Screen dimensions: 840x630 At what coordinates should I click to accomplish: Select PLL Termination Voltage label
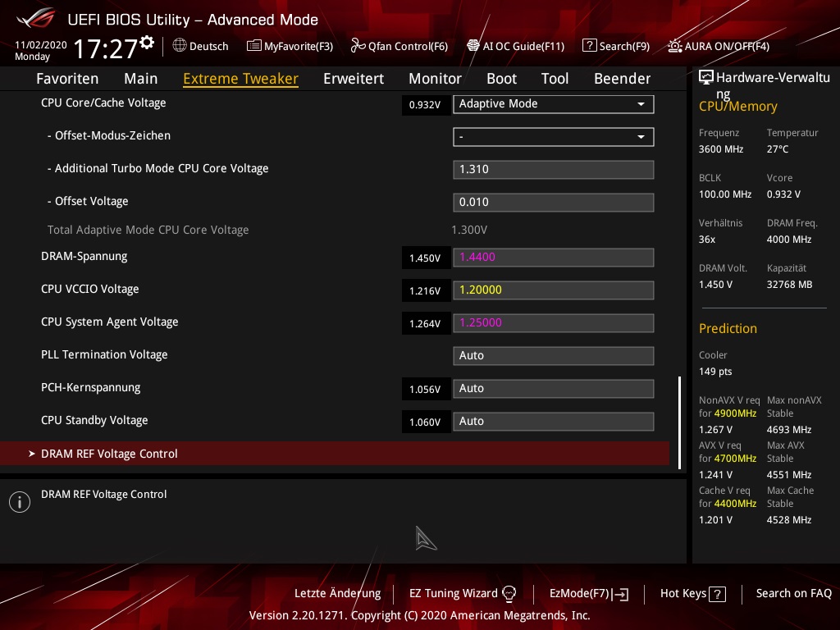pyautogui.click(x=104, y=354)
